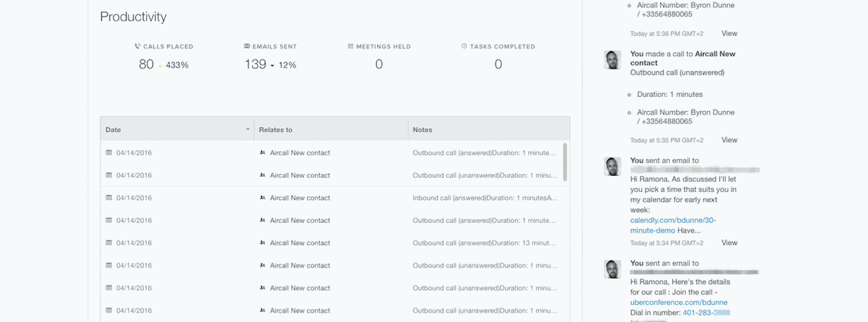Click the calendar icon beside Meetings Held
This screenshot has height=322, width=868.
350,47
